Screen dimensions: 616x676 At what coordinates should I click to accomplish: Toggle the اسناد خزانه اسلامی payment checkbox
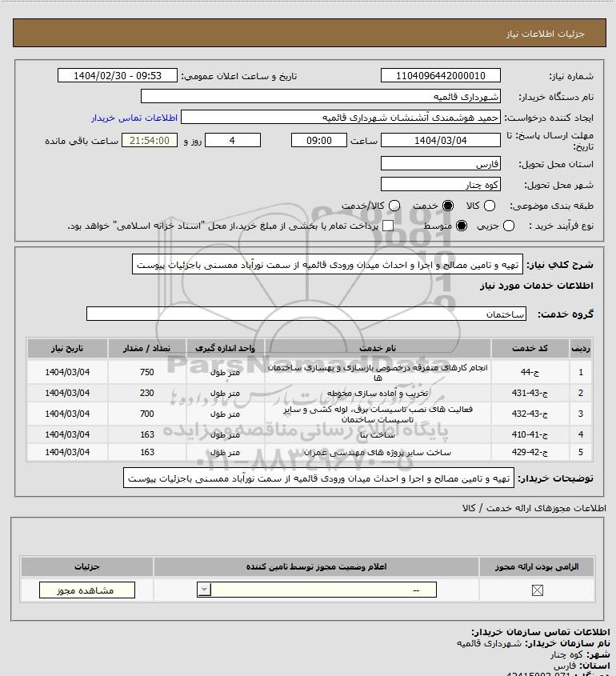[388, 226]
